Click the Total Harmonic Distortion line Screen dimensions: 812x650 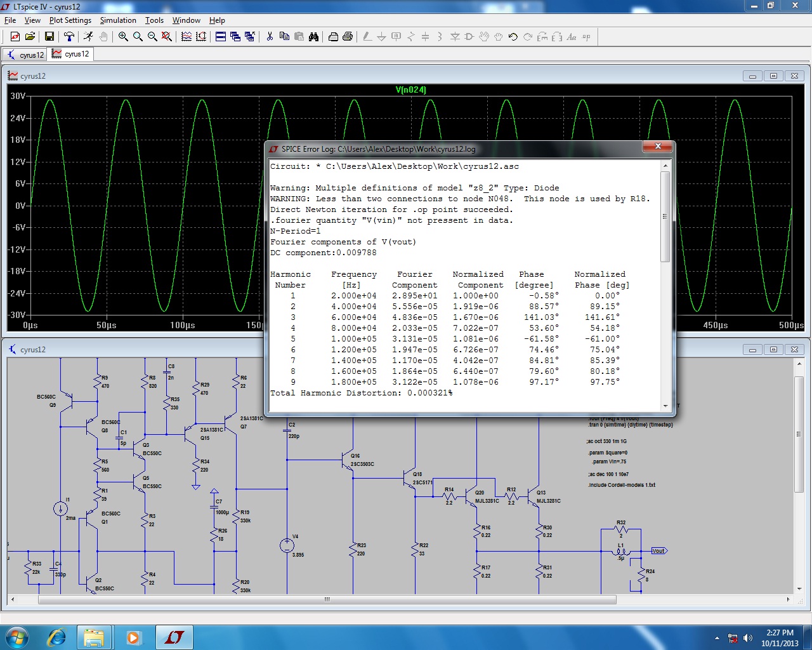362,393
